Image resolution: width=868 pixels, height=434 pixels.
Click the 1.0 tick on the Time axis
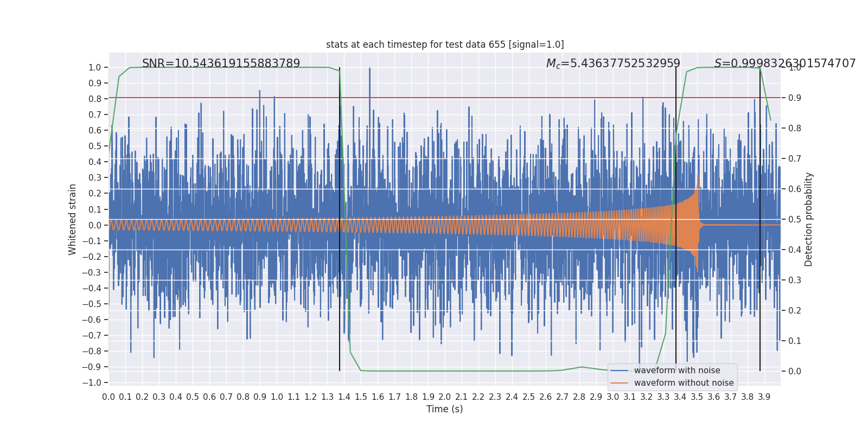(x=277, y=397)
